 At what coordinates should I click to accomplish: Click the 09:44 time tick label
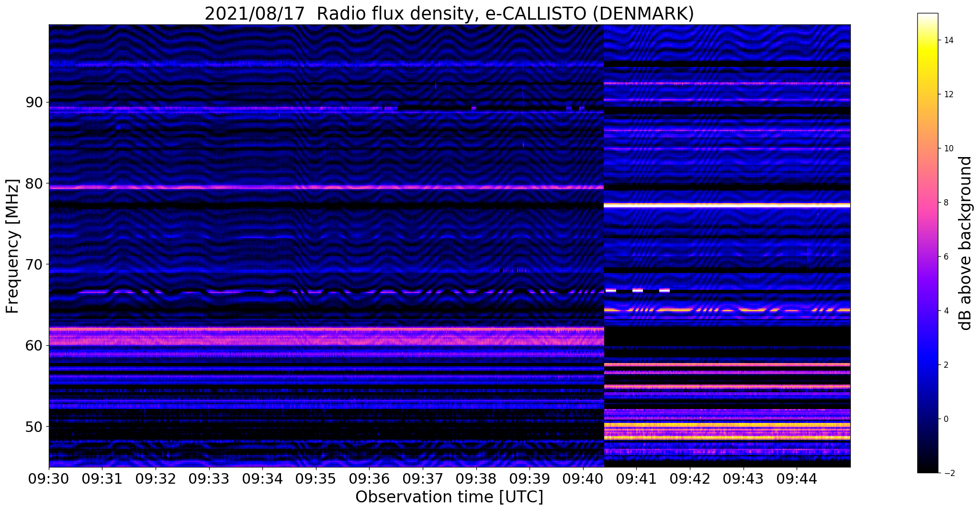pos(797,479)
